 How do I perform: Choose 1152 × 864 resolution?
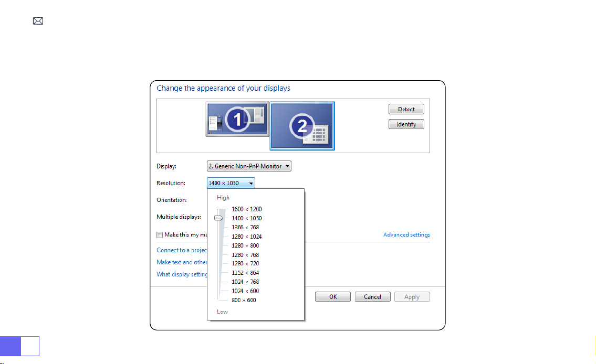[245, 273]
